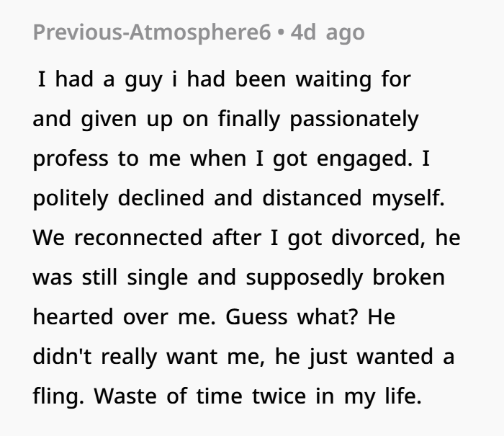Click the word "myself." in the comment
The image size is (504, 436).
click(x=408, y=198)
